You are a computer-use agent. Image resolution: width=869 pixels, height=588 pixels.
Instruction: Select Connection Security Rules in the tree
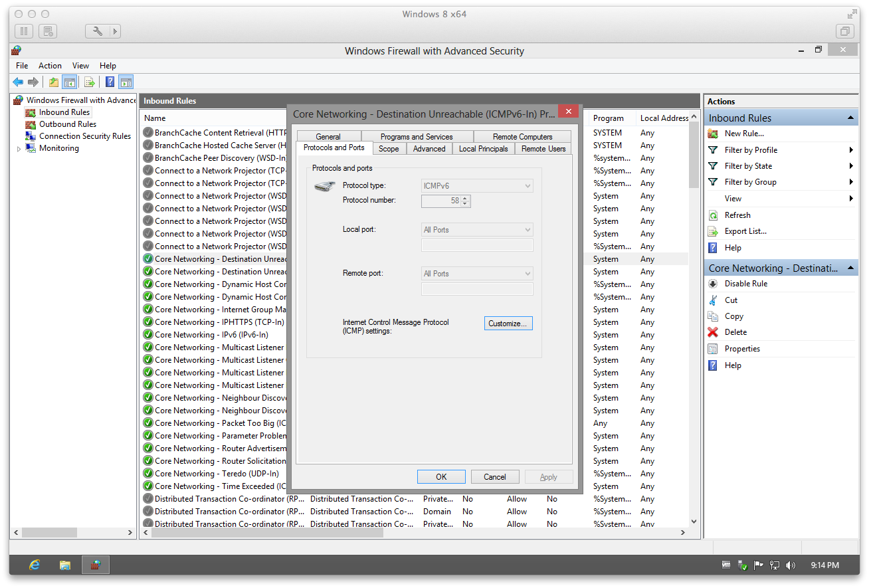85,136
